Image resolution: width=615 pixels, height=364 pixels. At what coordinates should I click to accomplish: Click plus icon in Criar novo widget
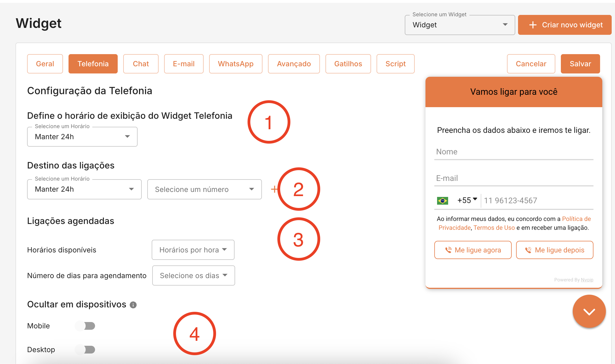(x=533, y=25)
